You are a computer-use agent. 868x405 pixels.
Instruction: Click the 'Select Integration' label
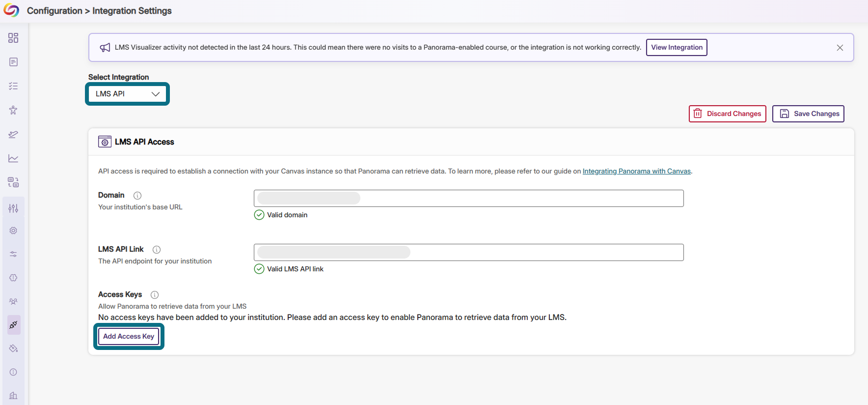click(118, 77)
